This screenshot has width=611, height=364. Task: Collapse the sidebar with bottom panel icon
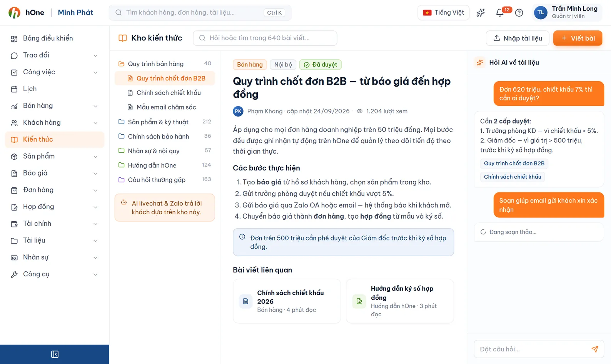(x=55, y=354)
